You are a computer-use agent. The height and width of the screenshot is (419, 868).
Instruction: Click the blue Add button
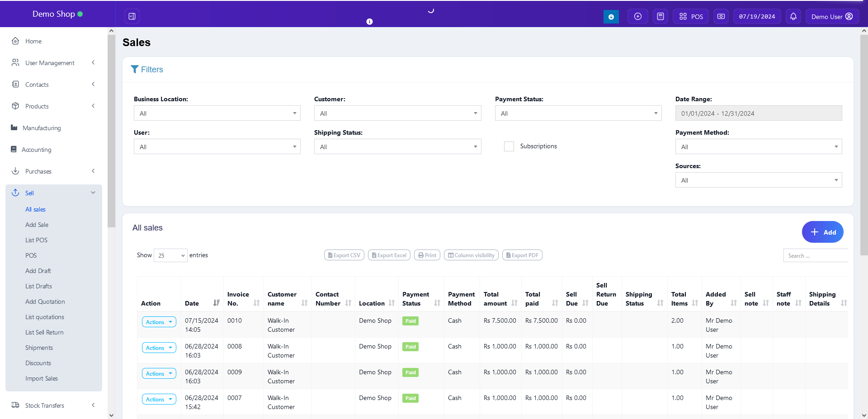822,232
